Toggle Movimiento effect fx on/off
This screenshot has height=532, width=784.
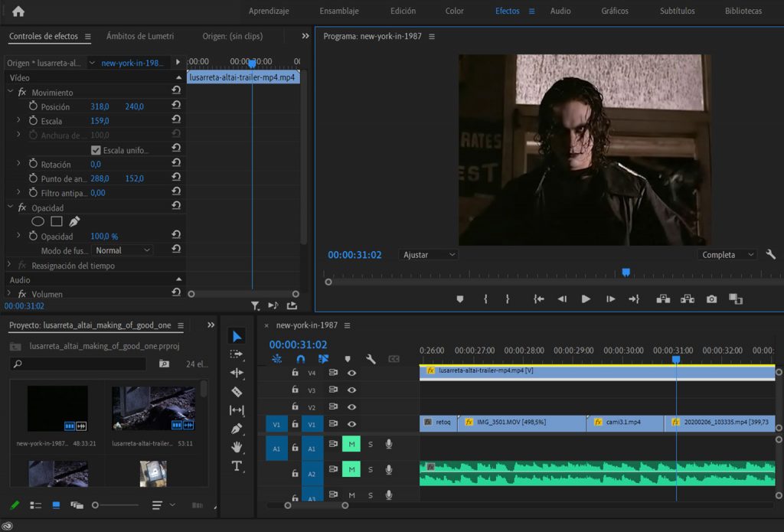point(22,92)
